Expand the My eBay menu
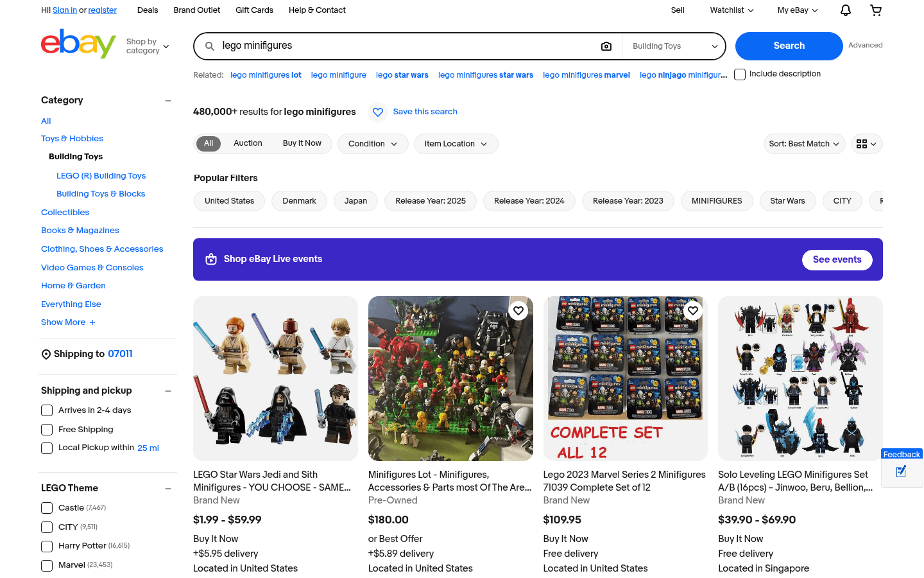This screenshot has width=924, height=578. coord(798,10)
